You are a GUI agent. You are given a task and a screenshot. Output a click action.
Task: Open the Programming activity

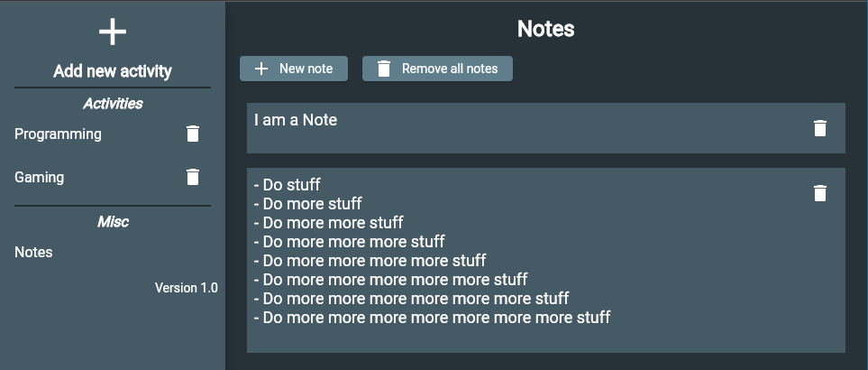pyautogui.click(x=58, y=134)
